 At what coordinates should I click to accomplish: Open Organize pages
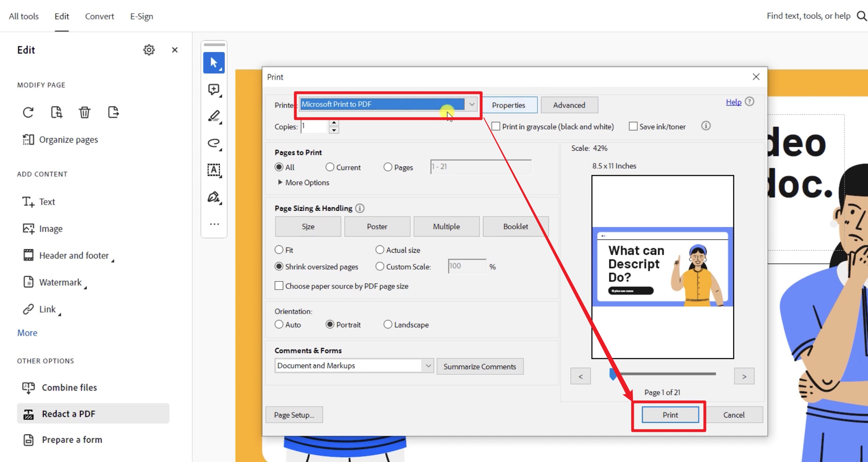click(60, 140)
